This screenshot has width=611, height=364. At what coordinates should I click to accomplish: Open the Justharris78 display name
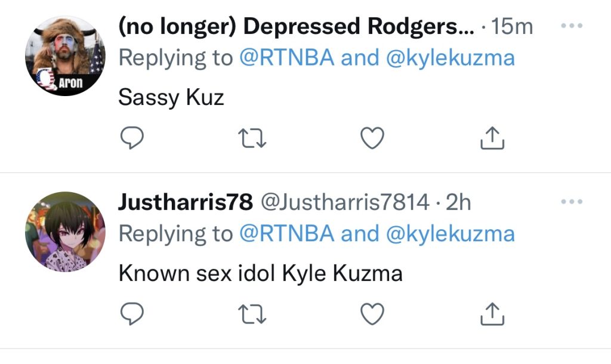[x=186, y=202]
